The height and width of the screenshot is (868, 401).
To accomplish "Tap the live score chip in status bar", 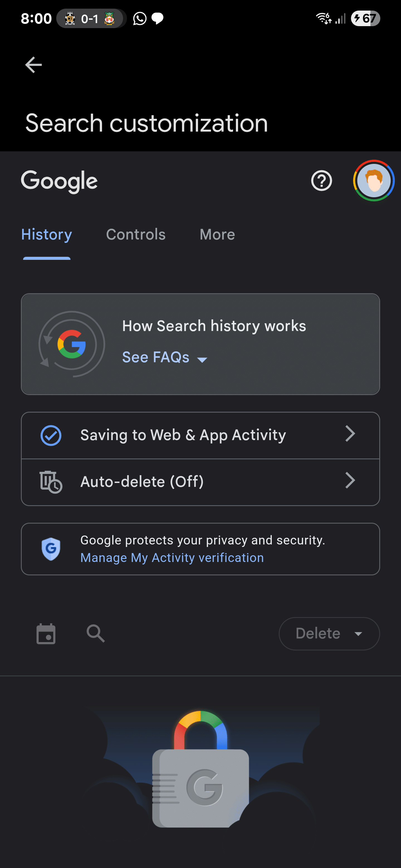I will [x=90, y=19].
